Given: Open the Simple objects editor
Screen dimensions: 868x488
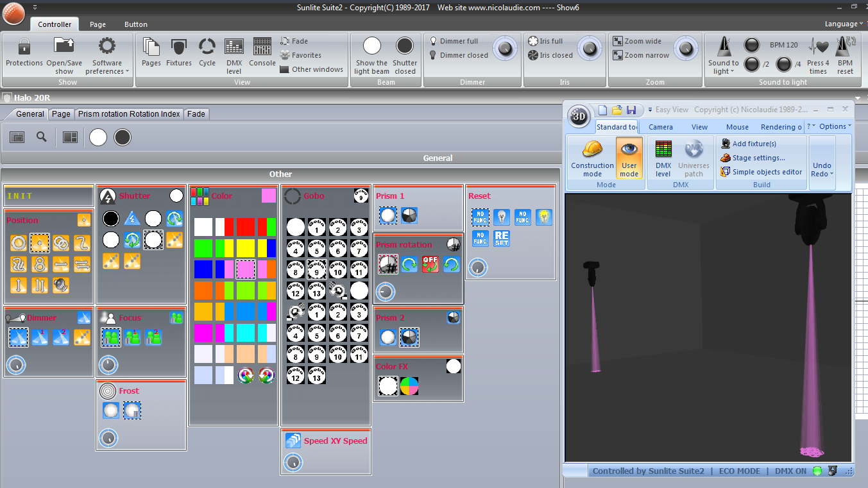Looking at the screenshot, I should tap(762, 172).
